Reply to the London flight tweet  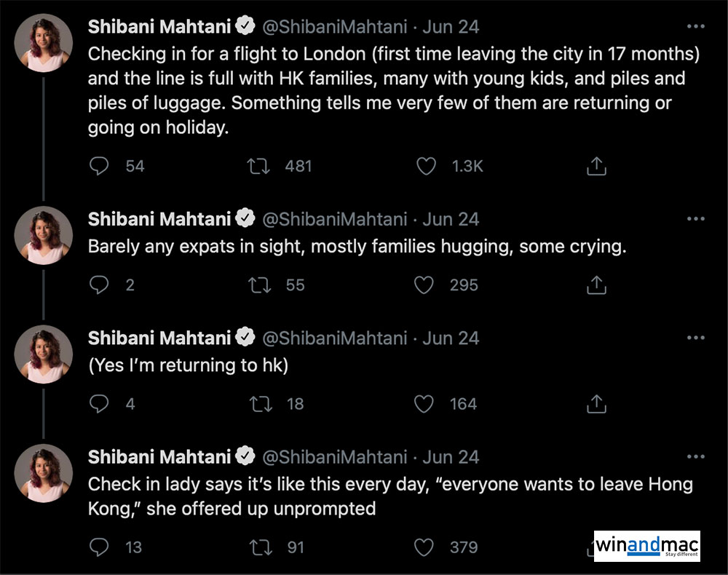pyautogui.click(x=98, y=167)
